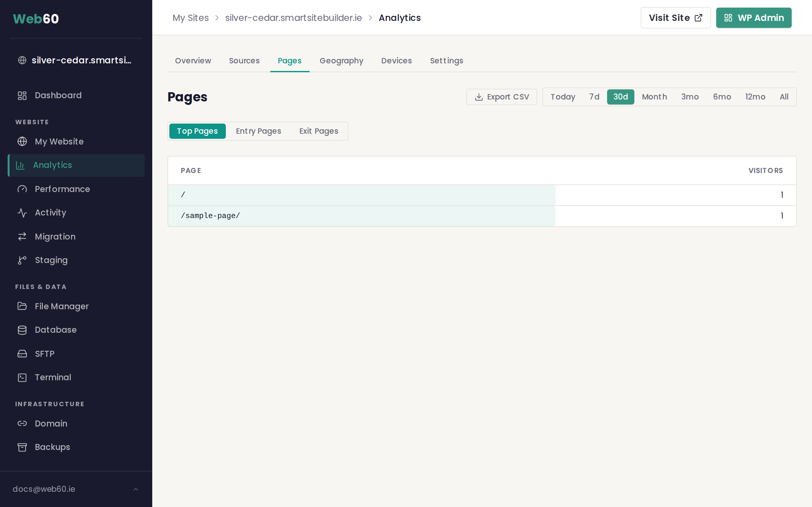Click the Activity pulse icon

pyautogui.click(x=22, y=213)
